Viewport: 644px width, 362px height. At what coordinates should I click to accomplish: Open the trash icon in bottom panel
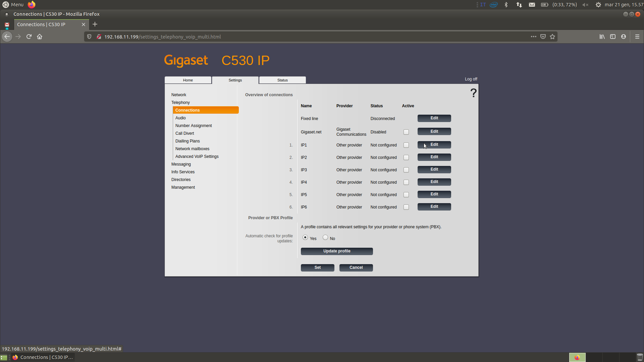pyautogui.click(x=640, y=357)
